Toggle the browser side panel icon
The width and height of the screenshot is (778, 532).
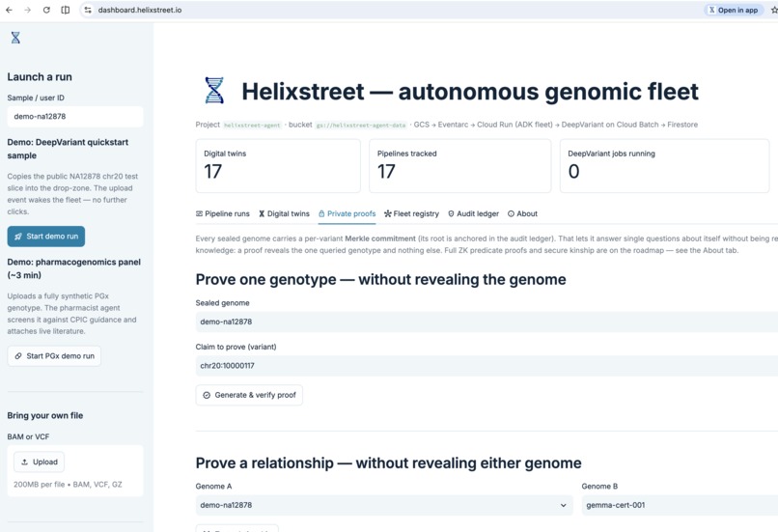click(65, 10)
